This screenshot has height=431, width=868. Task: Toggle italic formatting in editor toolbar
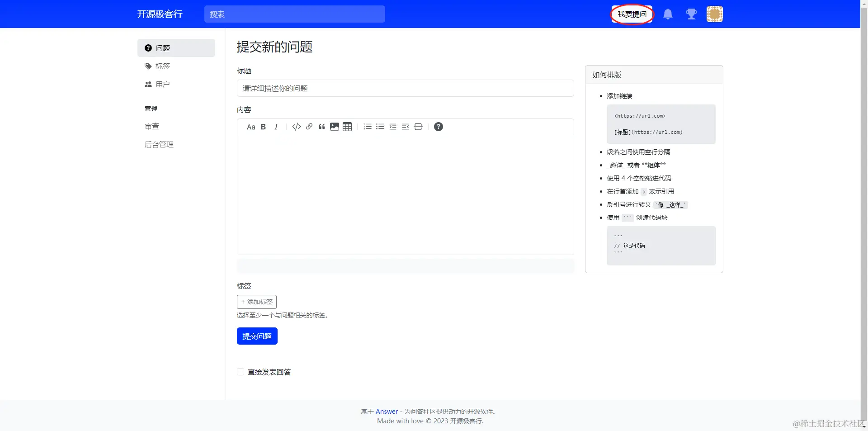[276, 127]
